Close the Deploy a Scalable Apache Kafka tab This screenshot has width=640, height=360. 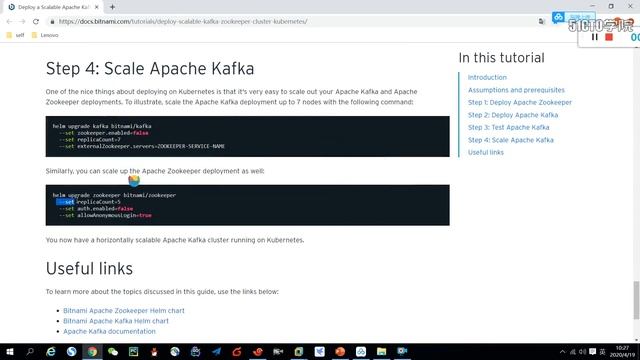pos(97,7)
